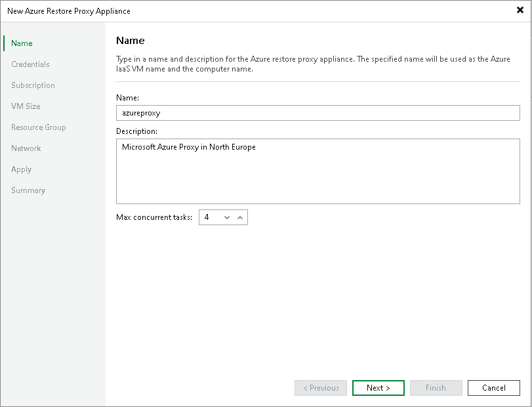
Task: Increase max concurrent tasks with up arrow
Action: pyautogui.click(x=240, y=217)
